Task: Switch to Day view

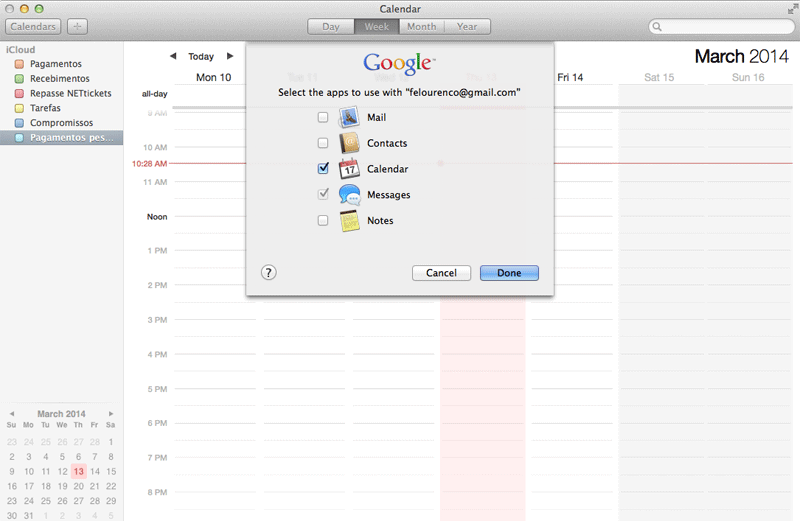Action: [x=331, y=27]
